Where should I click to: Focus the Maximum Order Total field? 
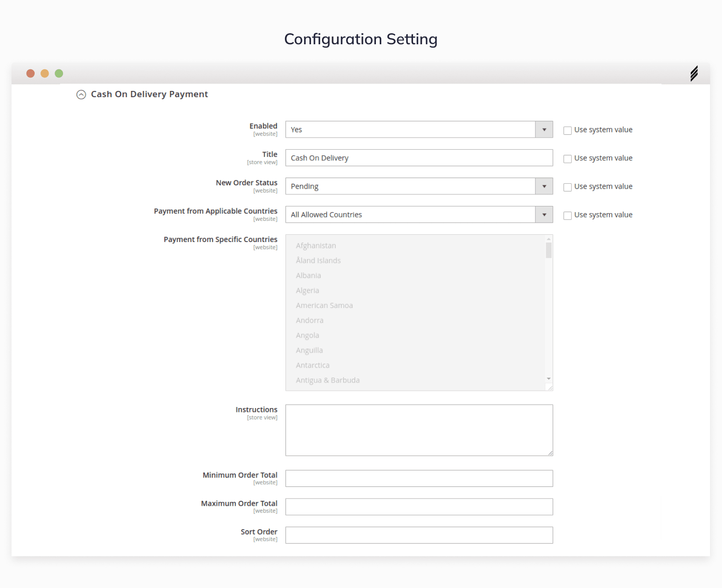click(419, 507)
